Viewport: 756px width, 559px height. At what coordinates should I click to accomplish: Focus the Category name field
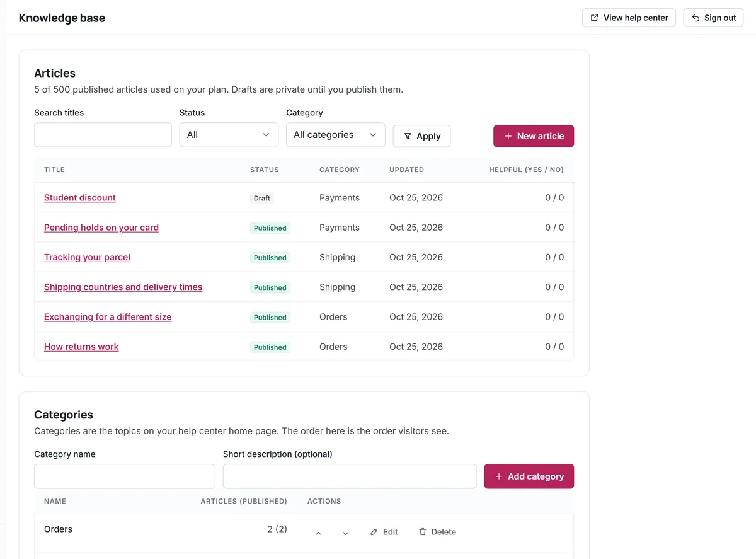click(x=125, y=476)
